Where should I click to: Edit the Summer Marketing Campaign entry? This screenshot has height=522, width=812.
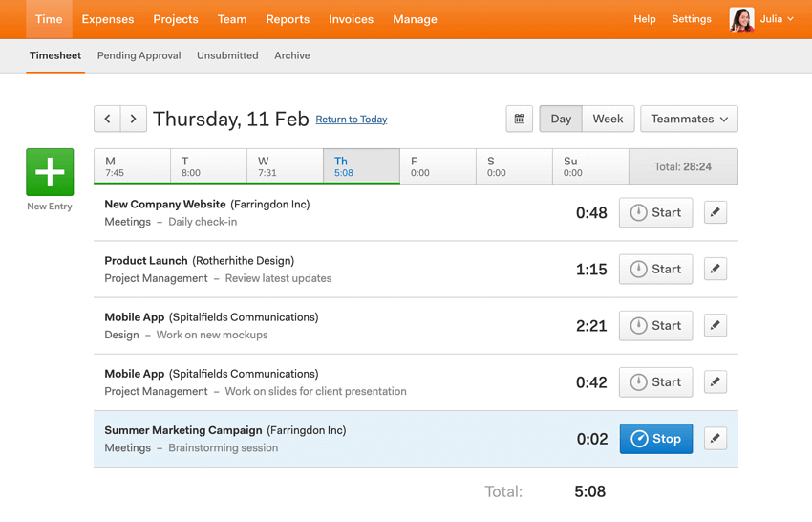pyautogui.click(x=716, y=439)
